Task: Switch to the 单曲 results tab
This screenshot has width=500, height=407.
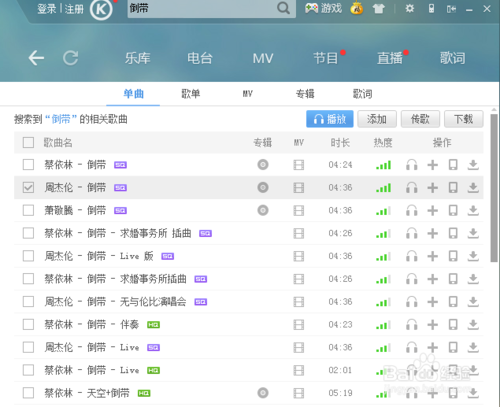Action: pos(133,94)
